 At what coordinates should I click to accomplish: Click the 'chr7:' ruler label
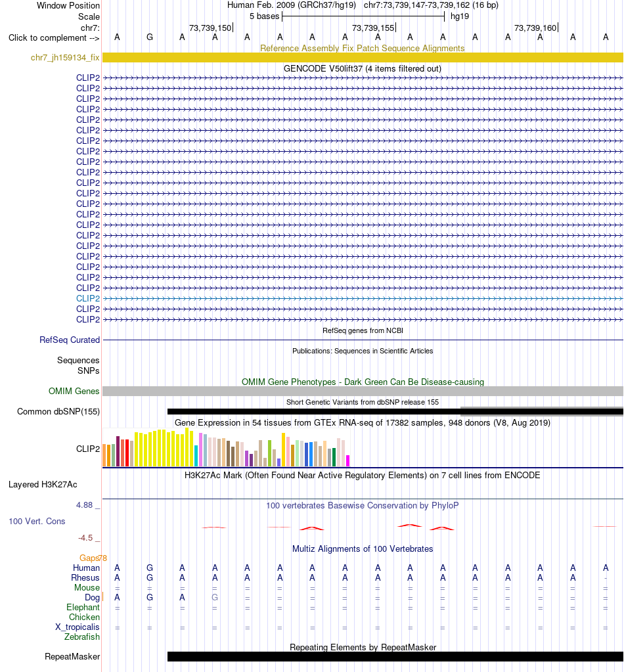tap(90, 28)
